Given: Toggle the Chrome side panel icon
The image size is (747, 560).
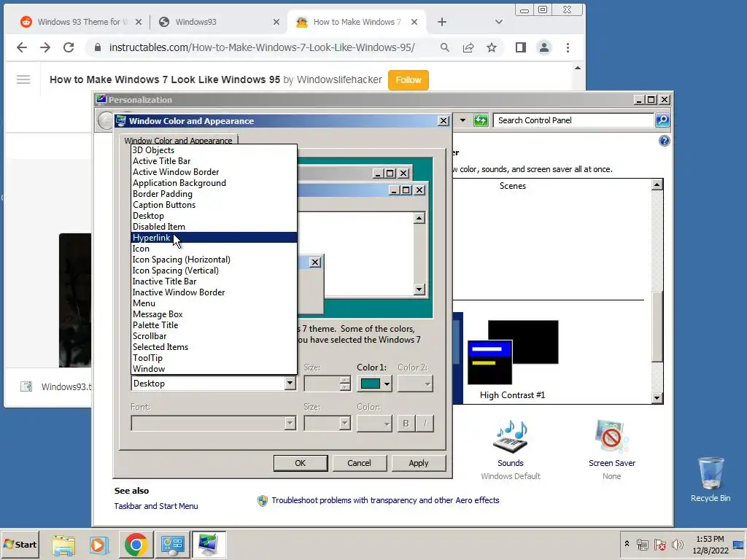Looking at the screenshot, I should pos(521,47).
